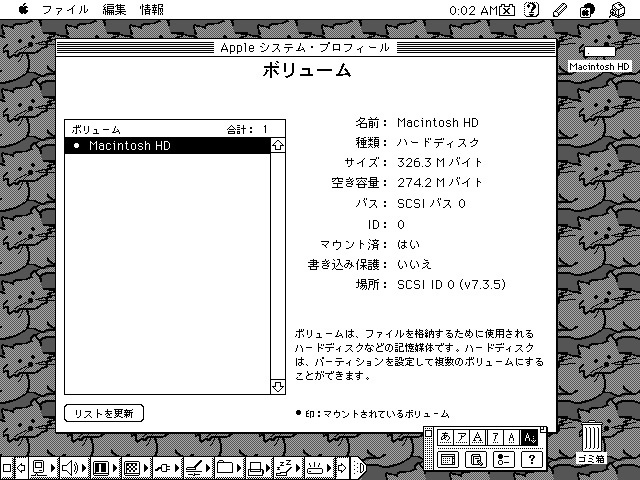Select hiragana あ input mode
The image size is (640, 480).
(x=445, y=438)
